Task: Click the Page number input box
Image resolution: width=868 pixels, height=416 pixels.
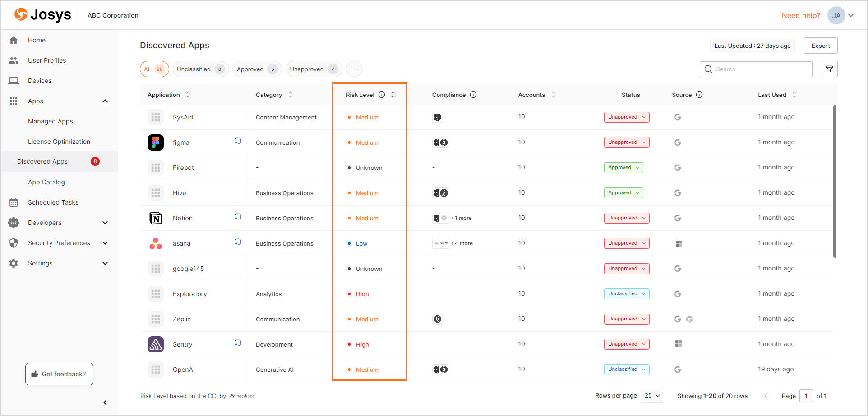Action: (x=806, y=396)
